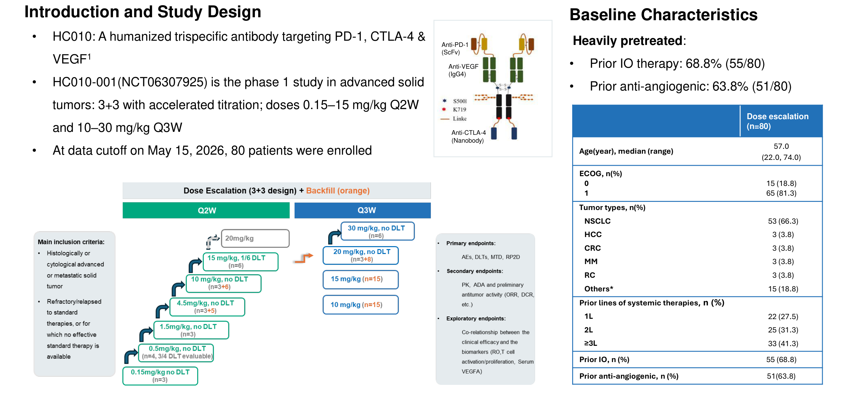Select the green Q2W header bar
This screenshot has width=868, height=393.
click(x=206, y=210)
